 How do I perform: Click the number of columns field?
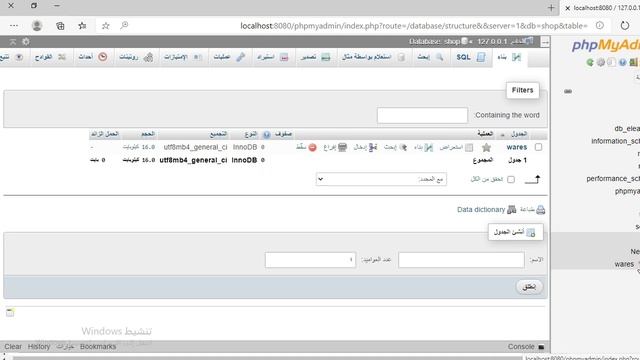pos(310,260)
